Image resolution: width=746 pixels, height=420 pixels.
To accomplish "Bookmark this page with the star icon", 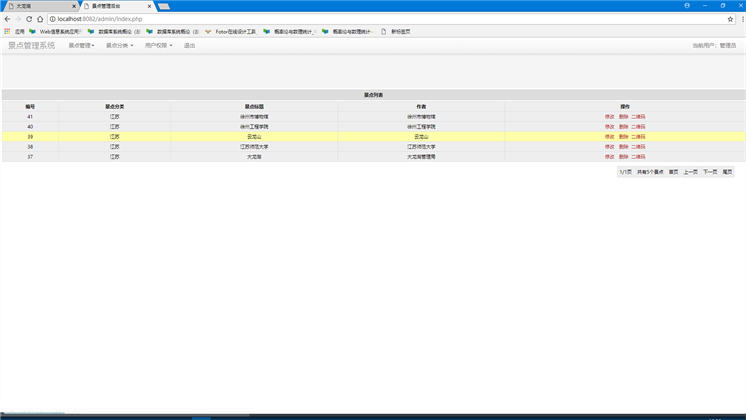I will click(730, 19).
